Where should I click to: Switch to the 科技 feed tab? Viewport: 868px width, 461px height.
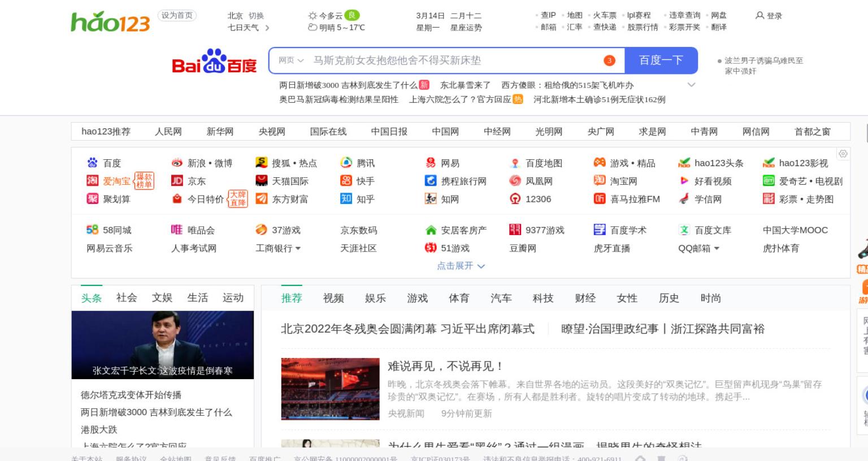(543, 298)
